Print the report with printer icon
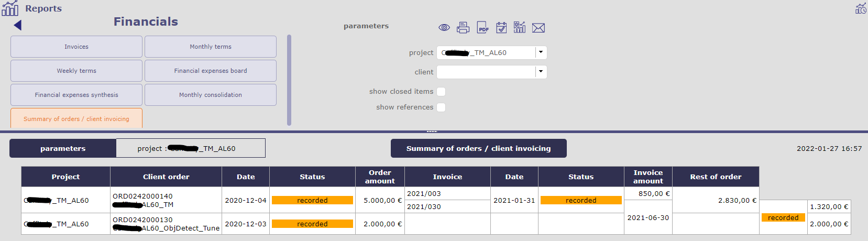 click(x=463, y=28)
